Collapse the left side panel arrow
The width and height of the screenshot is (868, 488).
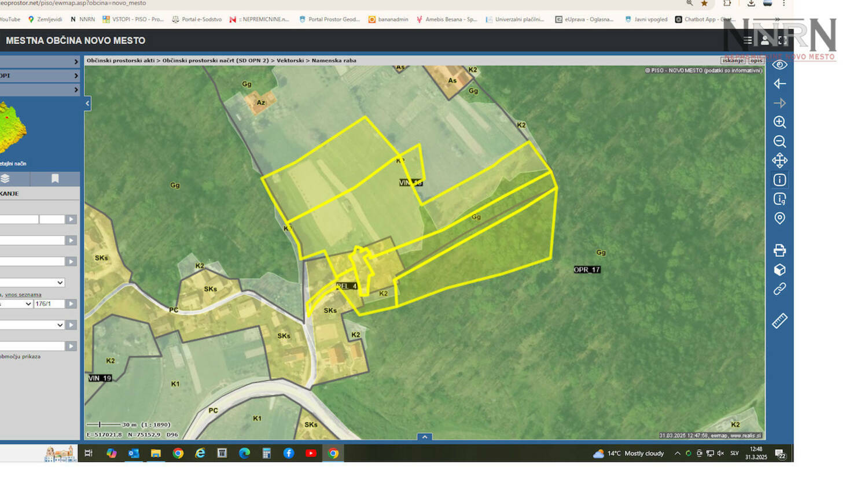[x=87, y=103]
